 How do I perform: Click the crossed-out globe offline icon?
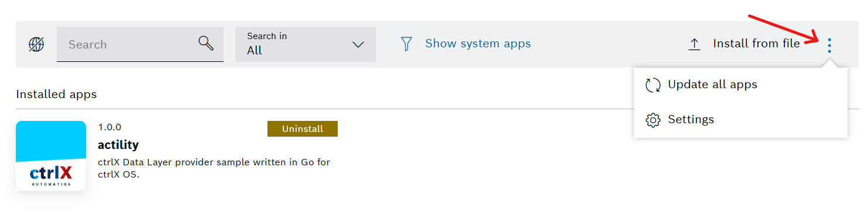click(36, 44)
